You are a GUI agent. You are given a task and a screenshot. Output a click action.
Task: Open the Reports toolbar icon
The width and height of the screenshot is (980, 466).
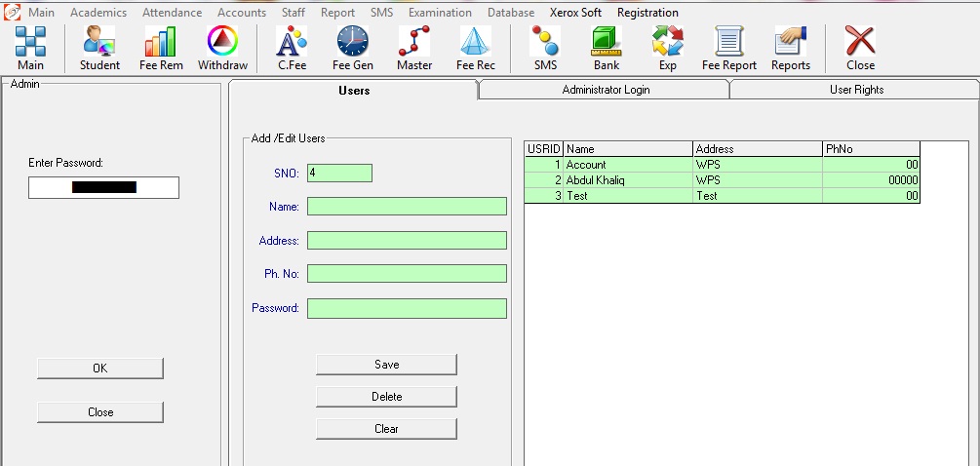(x=791, y=49)
